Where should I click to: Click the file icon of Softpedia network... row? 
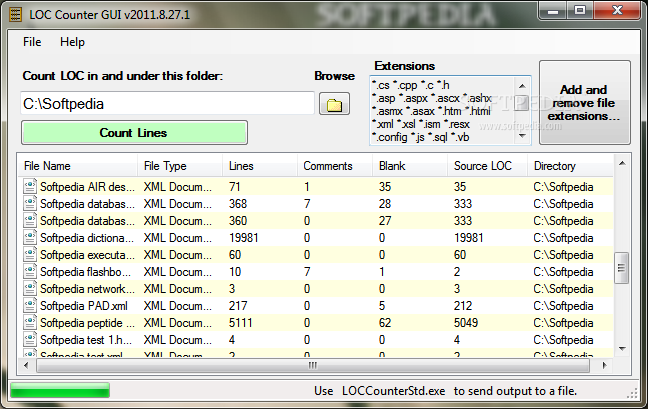point(30,288)
